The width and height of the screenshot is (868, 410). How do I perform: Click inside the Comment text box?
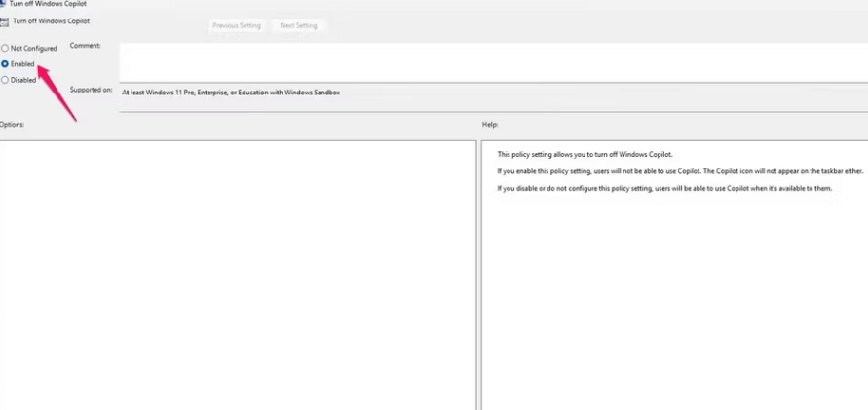coord(487,60)
